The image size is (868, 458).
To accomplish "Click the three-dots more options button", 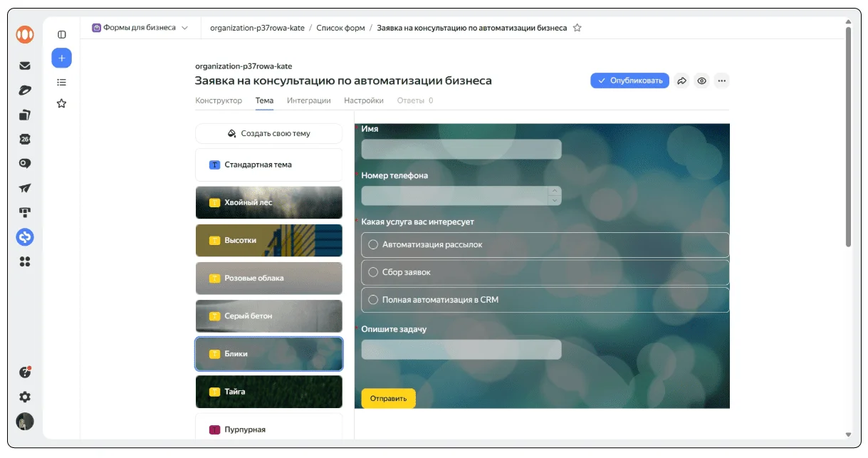I will pos(722,80).
